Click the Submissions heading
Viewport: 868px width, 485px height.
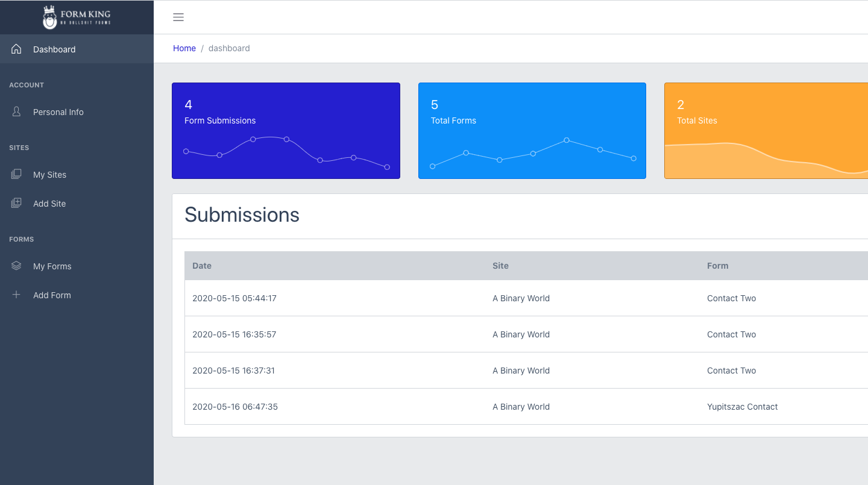[242, 214]
